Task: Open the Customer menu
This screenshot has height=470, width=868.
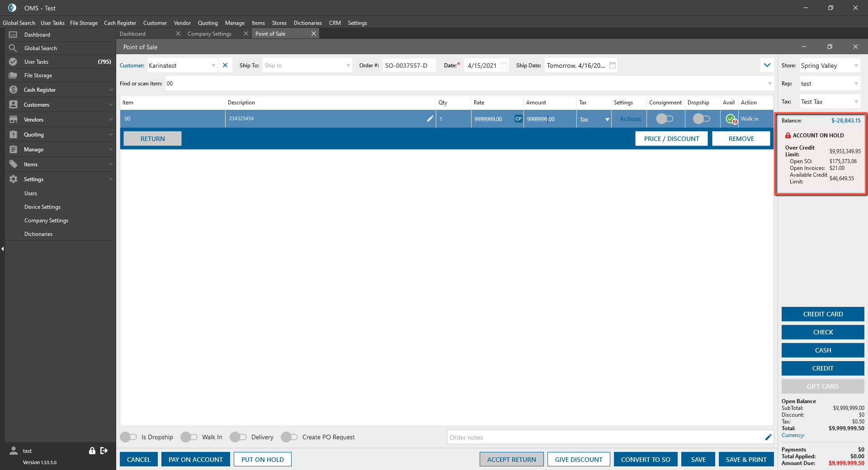Action: click(x=155, y=23)
